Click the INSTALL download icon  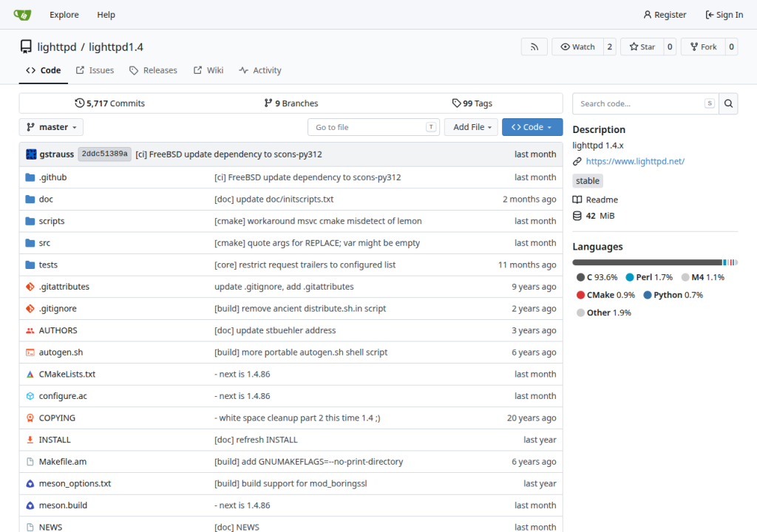point(30,440)
